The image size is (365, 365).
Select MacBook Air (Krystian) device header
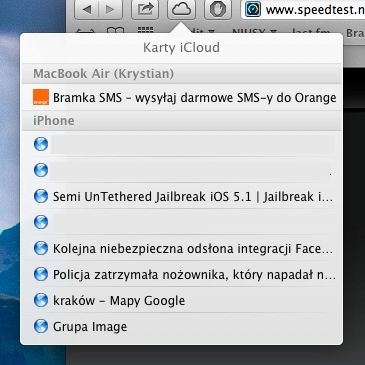[182, 74]
